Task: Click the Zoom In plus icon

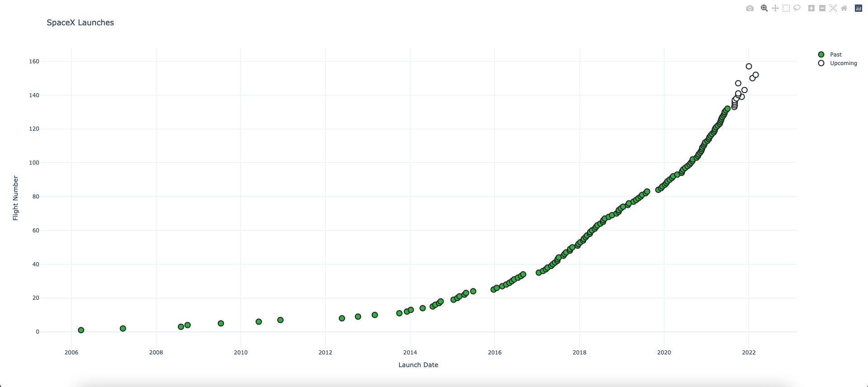Action: (811, 8)
